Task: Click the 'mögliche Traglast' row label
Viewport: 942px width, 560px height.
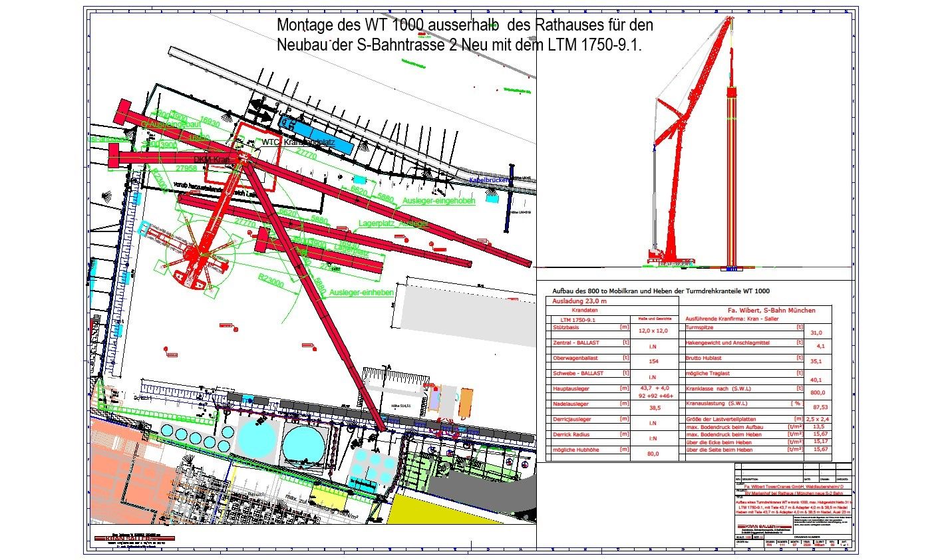Action: (708, 373)
